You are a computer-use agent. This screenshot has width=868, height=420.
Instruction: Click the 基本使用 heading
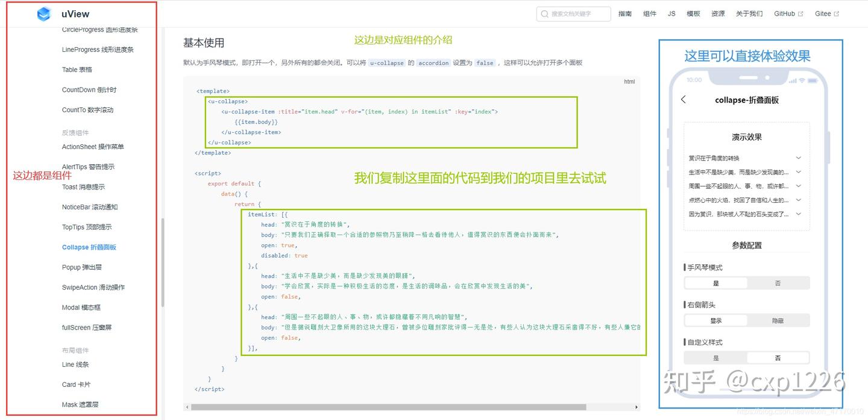click(204, 43)
